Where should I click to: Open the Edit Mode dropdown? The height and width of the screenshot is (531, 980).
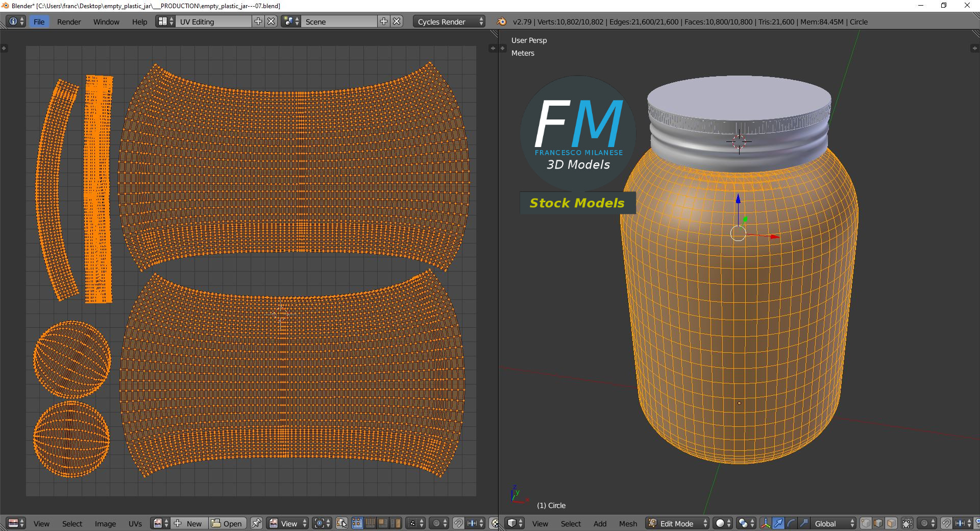click(678, 523)
